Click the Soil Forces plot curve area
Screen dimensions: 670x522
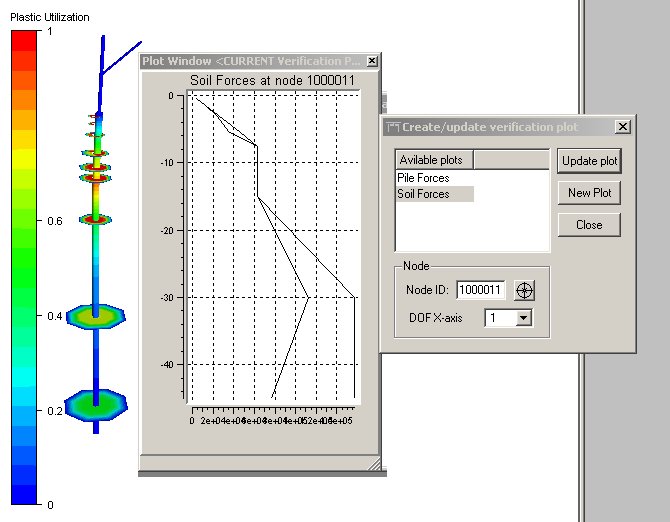[272, 250]
